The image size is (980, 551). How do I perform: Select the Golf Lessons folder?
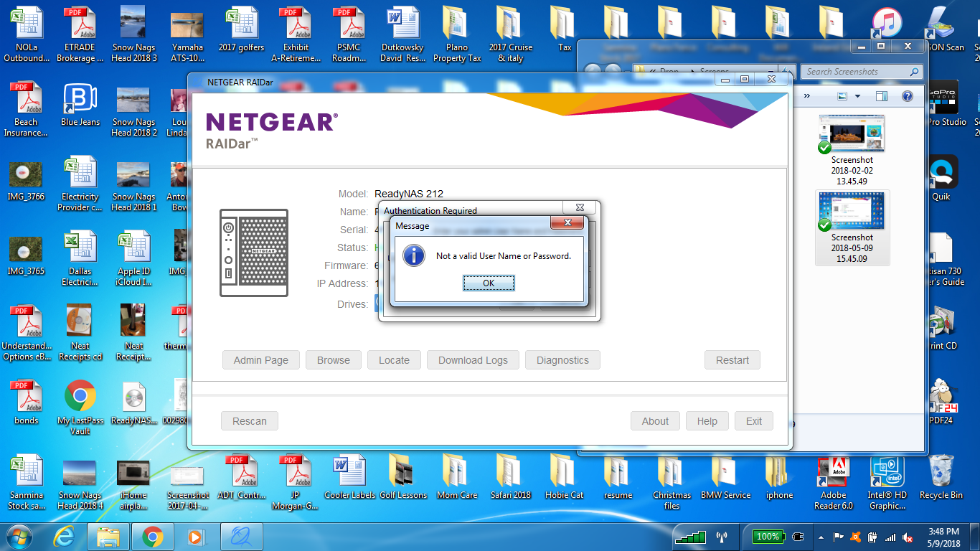coord(402,476)
